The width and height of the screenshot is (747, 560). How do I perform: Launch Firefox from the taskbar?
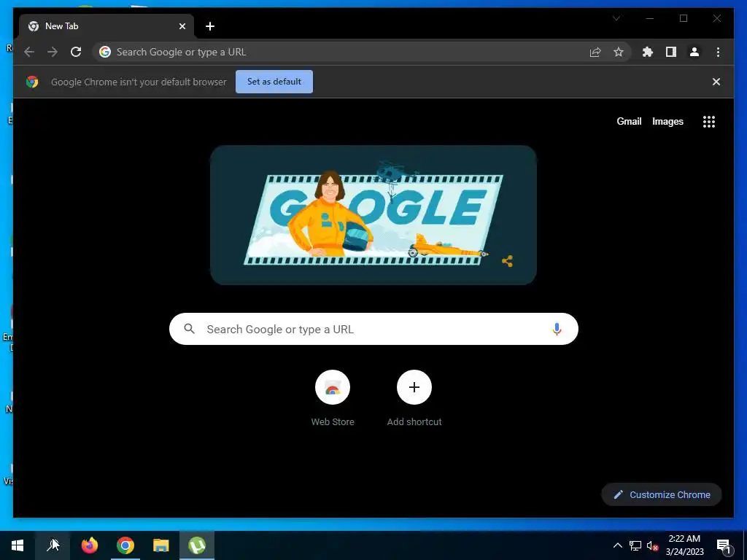point(89,545)
